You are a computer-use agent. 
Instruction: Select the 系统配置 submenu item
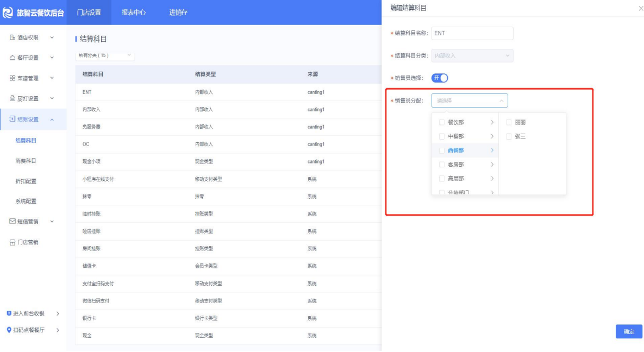(26, 202)
